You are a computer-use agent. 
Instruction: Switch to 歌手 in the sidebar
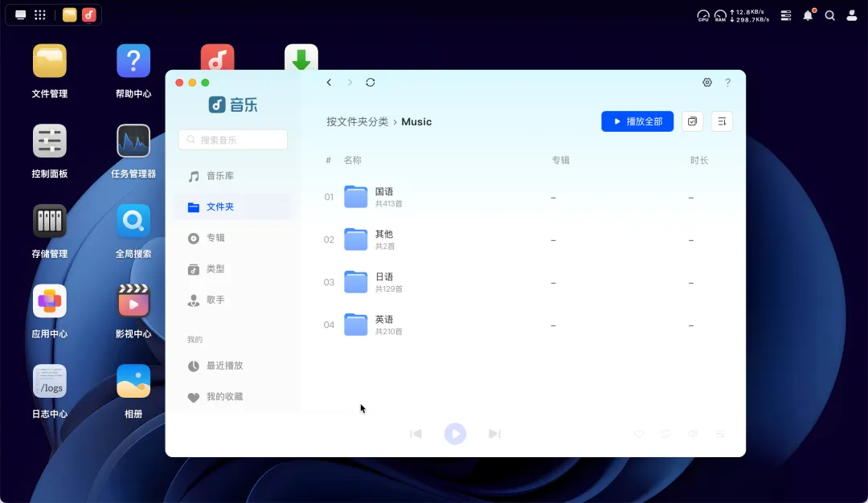[232, 300]
